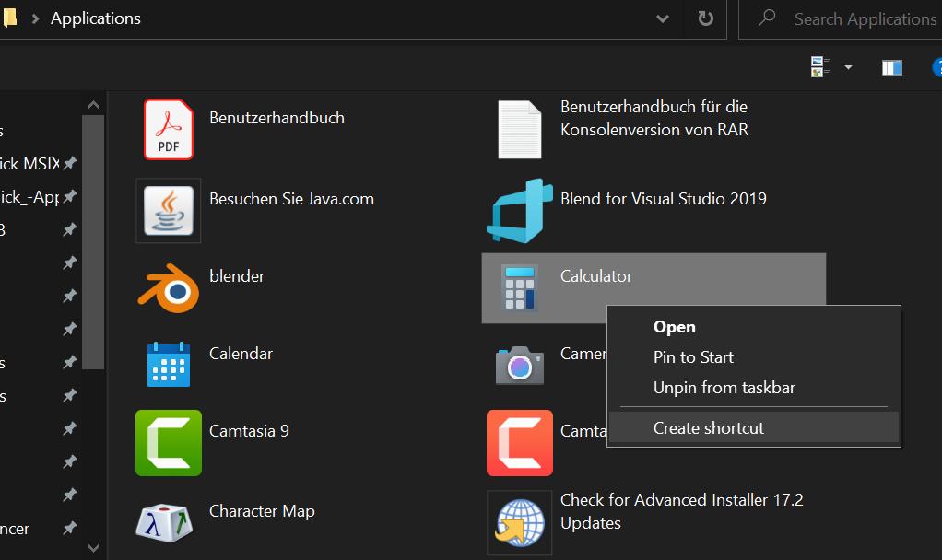Select the Besuchen Sie Java.com icon
942x560 pixels.
coord(168,211)
